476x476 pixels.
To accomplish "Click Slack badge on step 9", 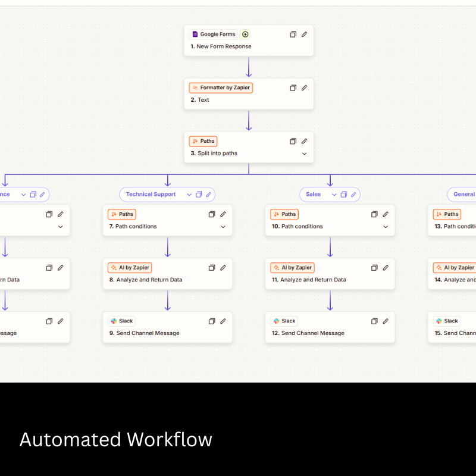I will tap(122, 321).
